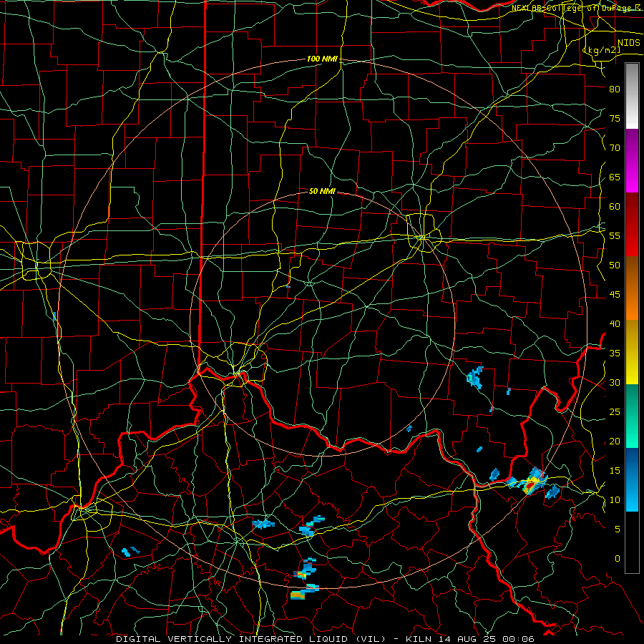644x644 pixels.
Task: Click the (kg/m2) units label
Action: click(602, 50)
